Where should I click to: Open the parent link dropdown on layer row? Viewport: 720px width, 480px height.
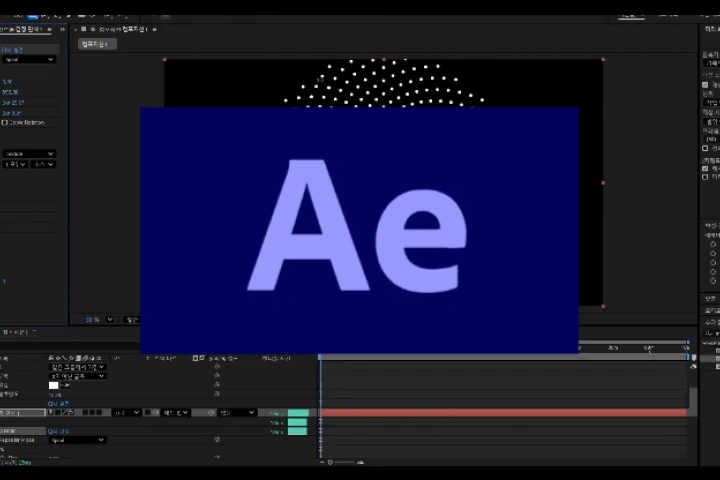pos(237,412)
